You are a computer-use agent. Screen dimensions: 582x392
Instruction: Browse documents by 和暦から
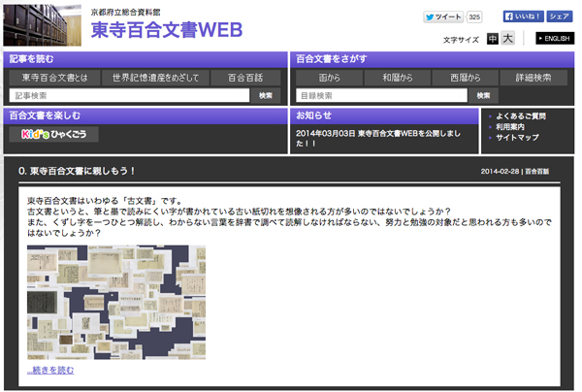[397, 77]
